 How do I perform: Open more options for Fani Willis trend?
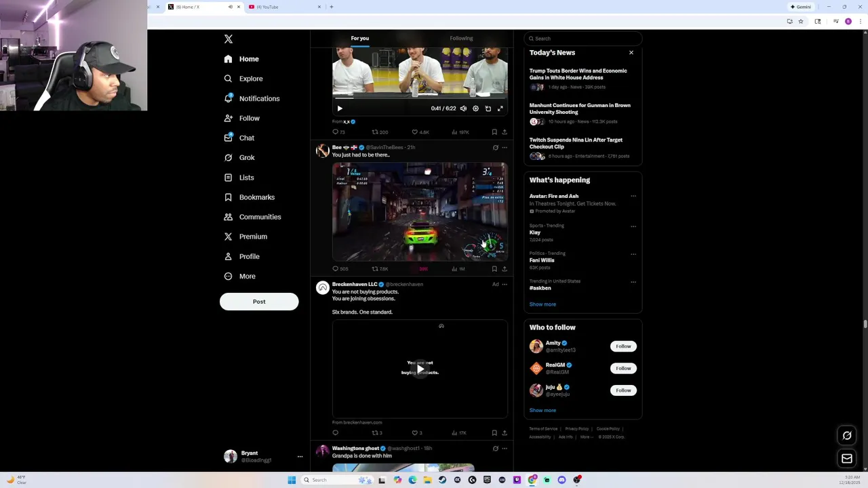[633, 254]
